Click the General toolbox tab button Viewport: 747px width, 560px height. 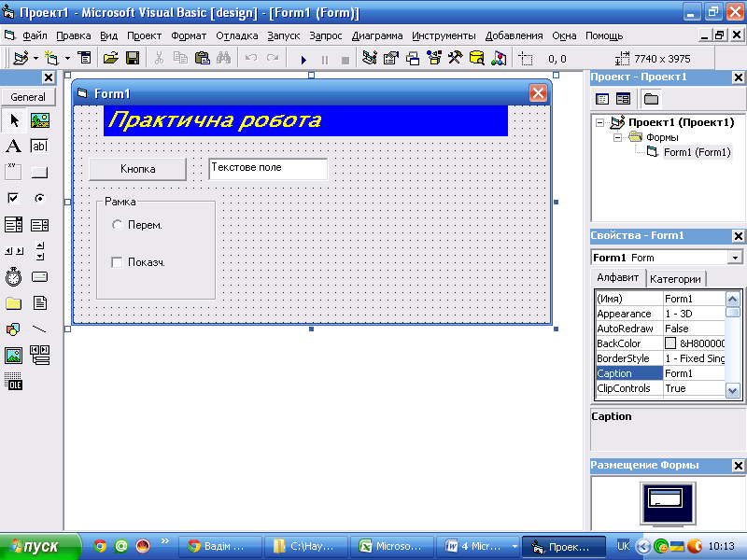[28, 97]
